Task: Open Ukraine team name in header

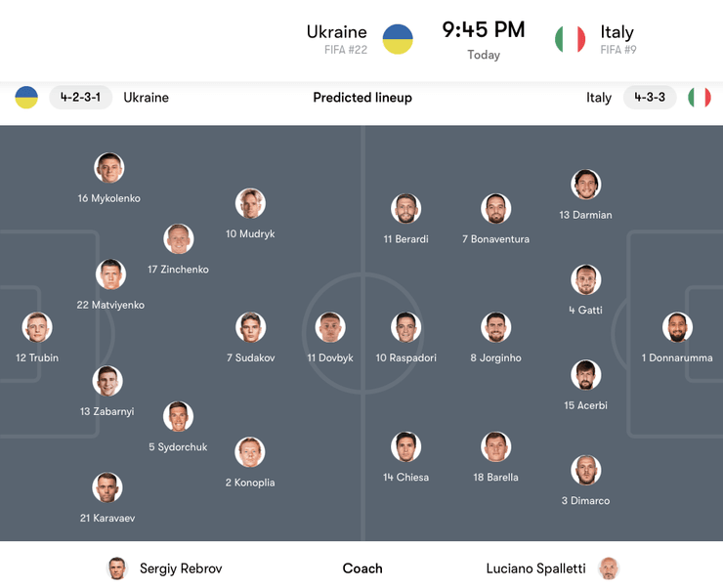Action: (337, 32)
